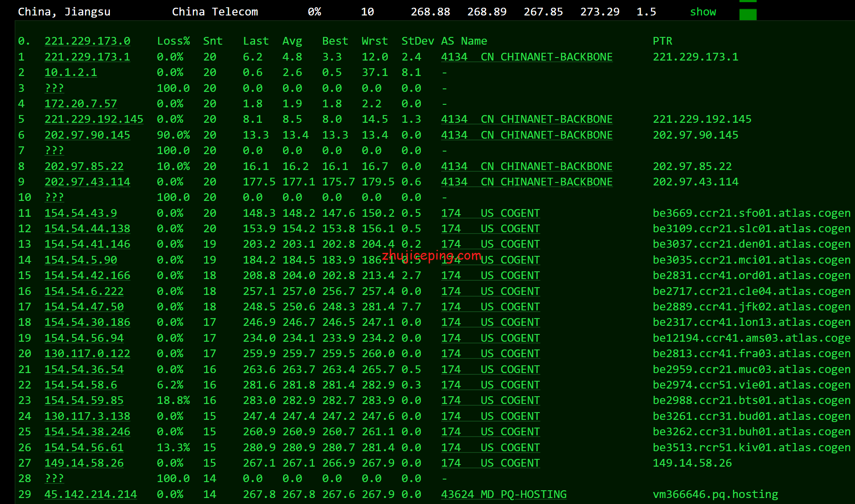Click the China Telecom provider text
This screenshot has width=855, height=504.
(x=215, y=12)
